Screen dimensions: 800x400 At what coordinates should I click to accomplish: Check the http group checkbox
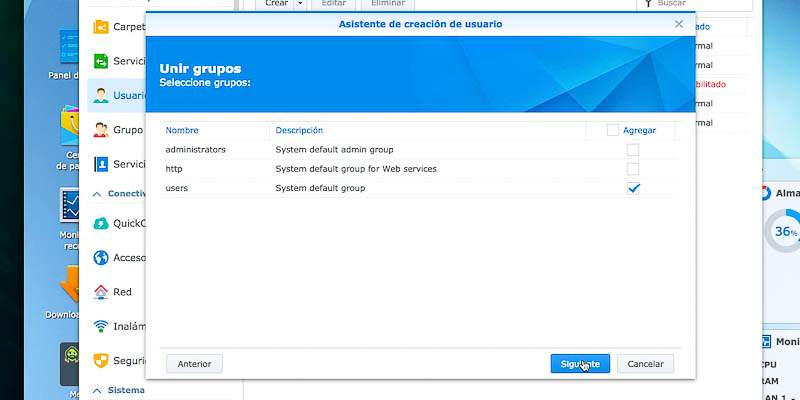(x=633, y=169)
